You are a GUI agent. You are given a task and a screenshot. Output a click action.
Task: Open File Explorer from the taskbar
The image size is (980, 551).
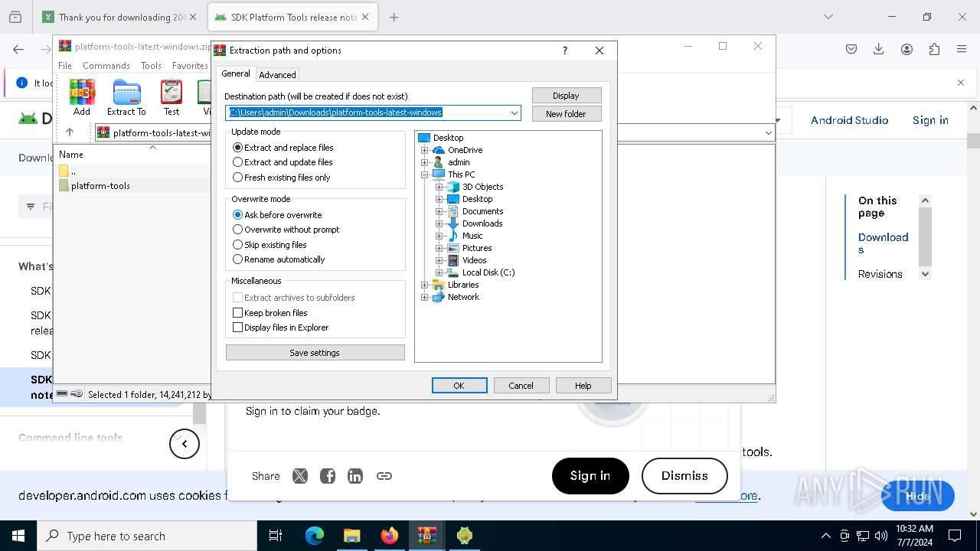(x=352, y=536)
